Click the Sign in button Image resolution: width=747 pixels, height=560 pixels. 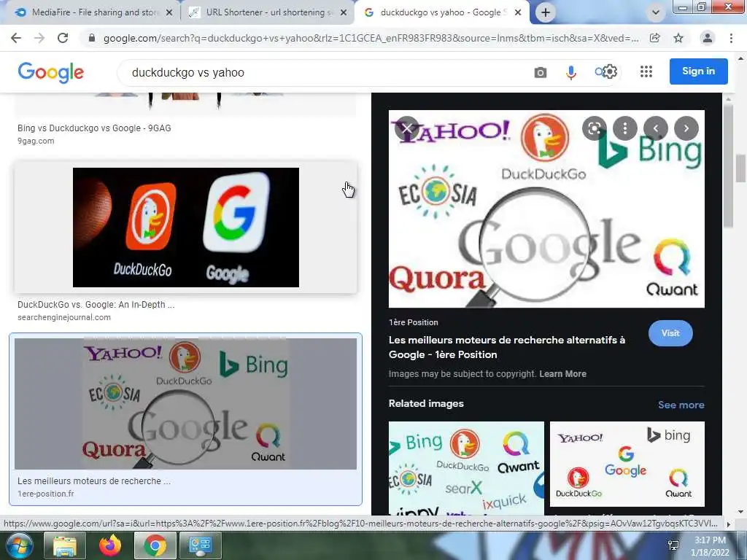point(698,71)
